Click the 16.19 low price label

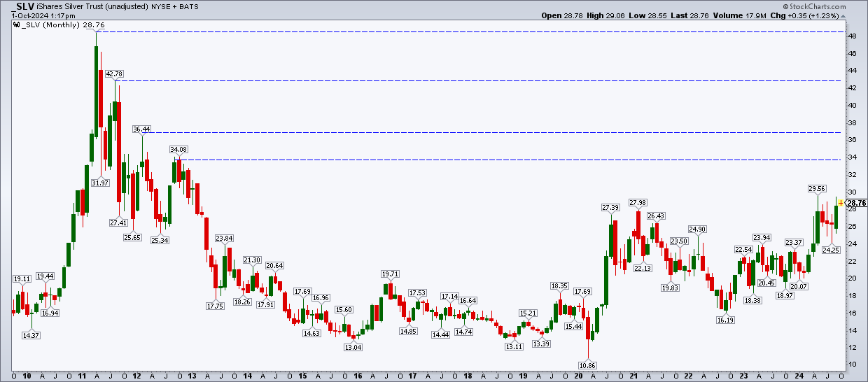click(x=724, y=319)
